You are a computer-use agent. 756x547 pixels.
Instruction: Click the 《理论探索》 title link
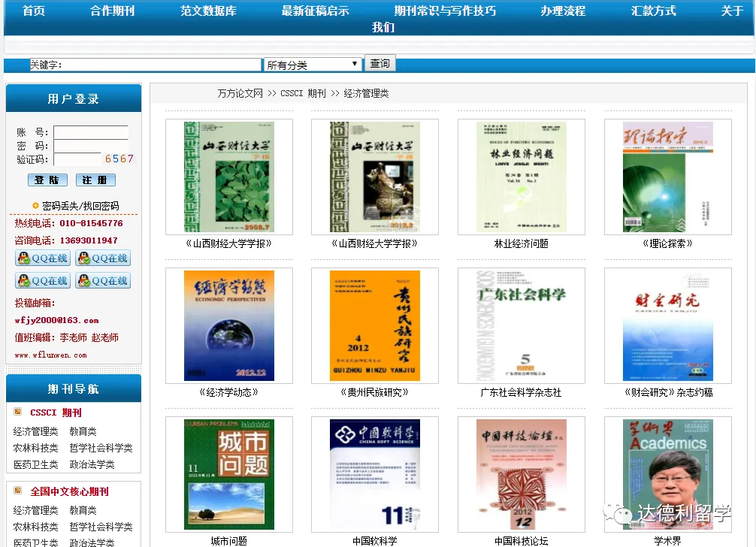coord(668,244)
